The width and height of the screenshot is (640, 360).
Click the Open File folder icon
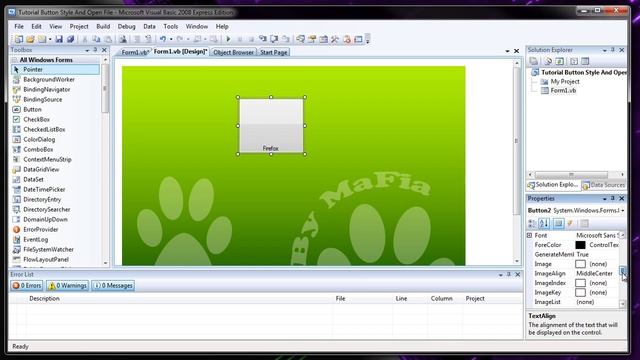pos(30,39)
